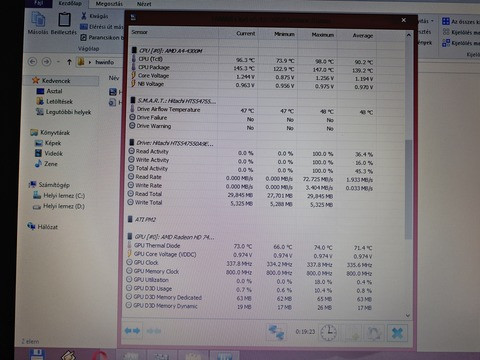
Task: Select Letöltések in Explorer navigation pane
Action: tap(54, 101)
